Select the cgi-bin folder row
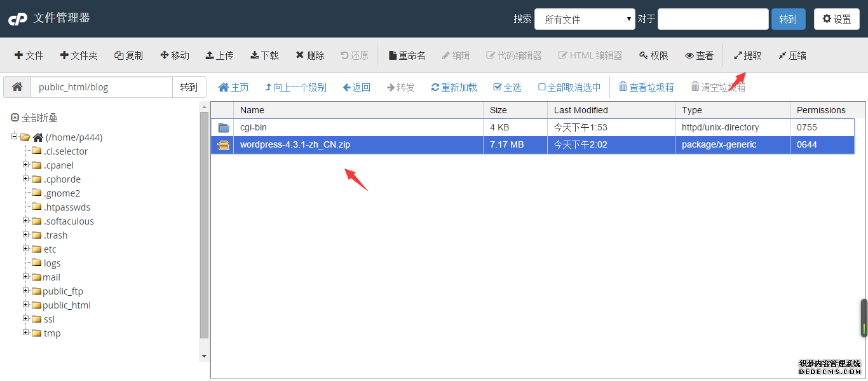Viewport: 868px width, 381px height. click(532, 127)
